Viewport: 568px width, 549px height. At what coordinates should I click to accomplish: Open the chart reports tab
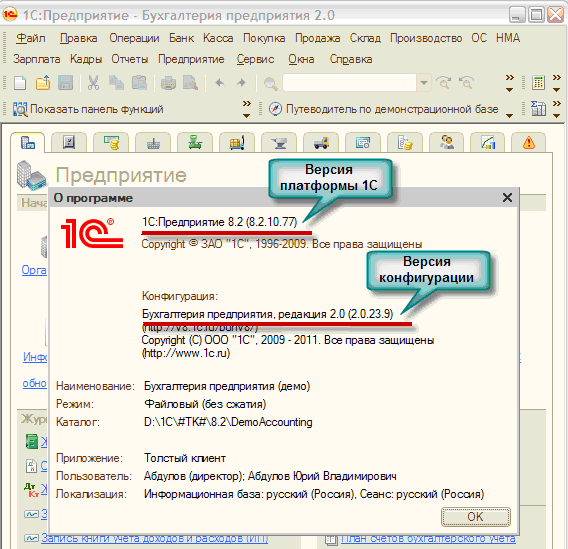[488, 143]
